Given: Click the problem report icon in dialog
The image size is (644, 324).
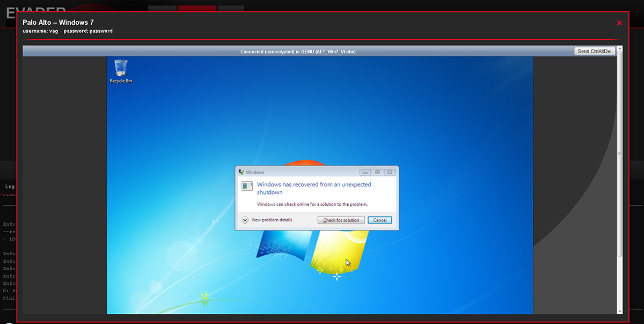Looking at the screenshot, I should [247, 186].
